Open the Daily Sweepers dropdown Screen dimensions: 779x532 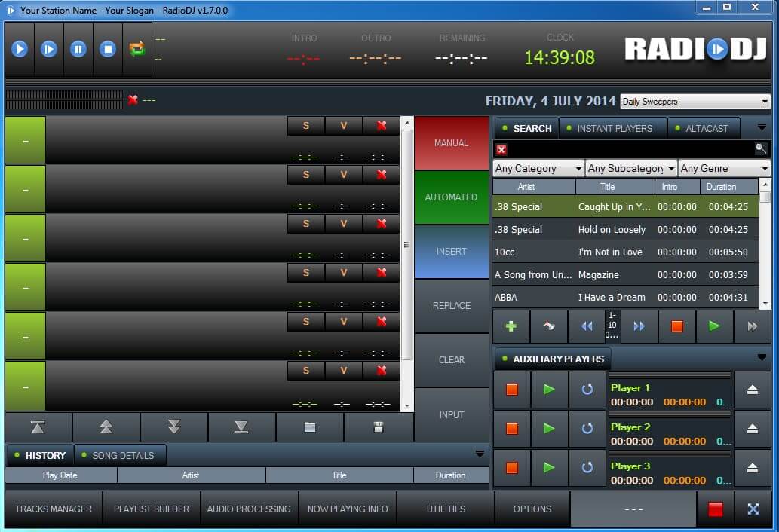click(695, 102)
